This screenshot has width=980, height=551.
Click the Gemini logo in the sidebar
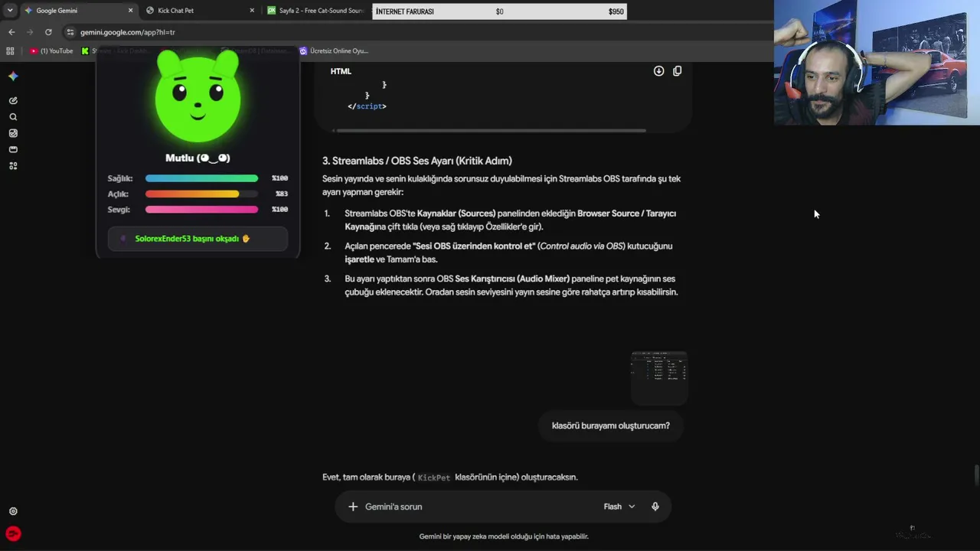(x=13, y=76)
